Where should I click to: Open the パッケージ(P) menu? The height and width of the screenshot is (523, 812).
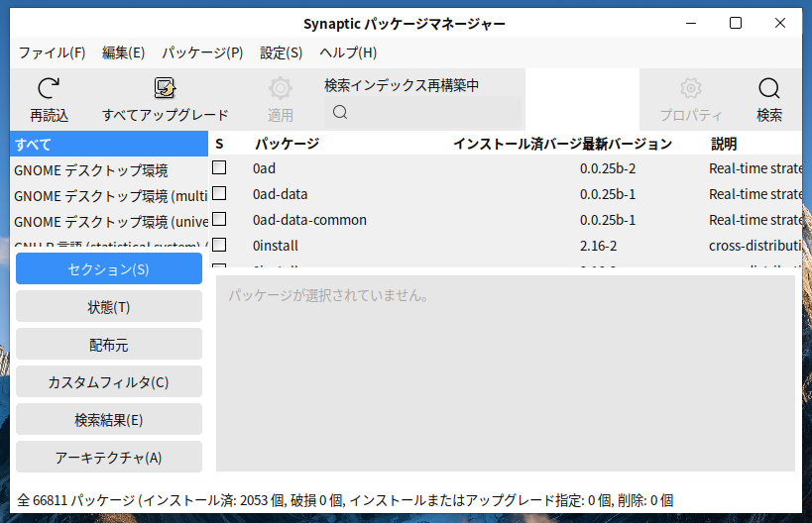point(202,52)
